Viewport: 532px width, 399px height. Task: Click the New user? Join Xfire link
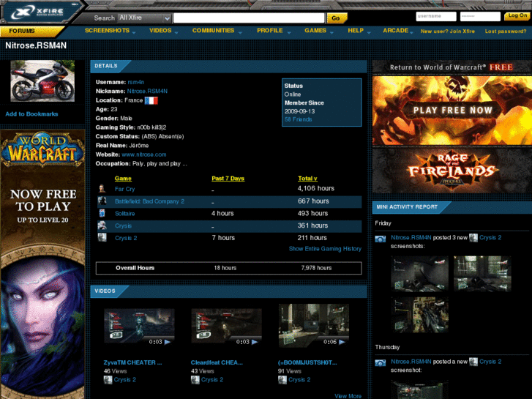(448, 31)
